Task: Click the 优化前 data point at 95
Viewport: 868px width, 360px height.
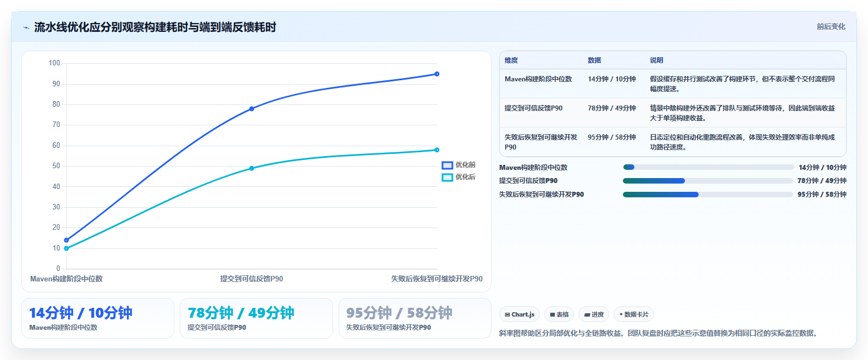Action: (437, 74)
